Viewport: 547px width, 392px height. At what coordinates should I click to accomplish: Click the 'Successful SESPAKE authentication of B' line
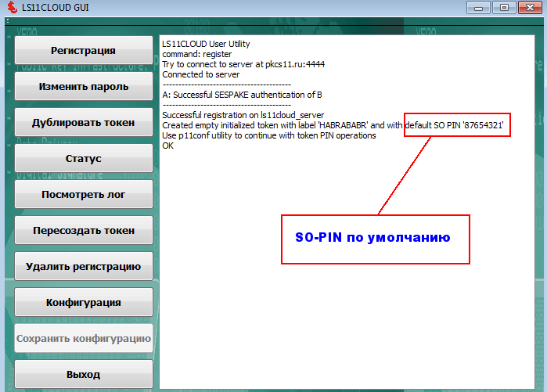click(x=242, y=95)
